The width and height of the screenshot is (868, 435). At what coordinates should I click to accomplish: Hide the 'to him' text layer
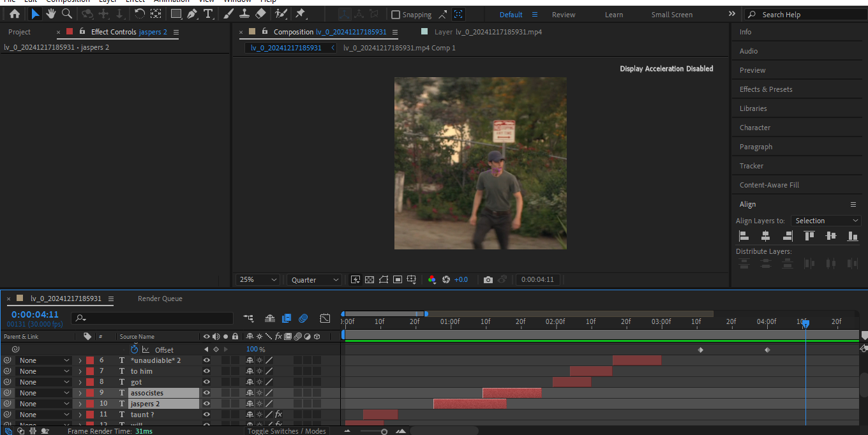coord(206,371)
